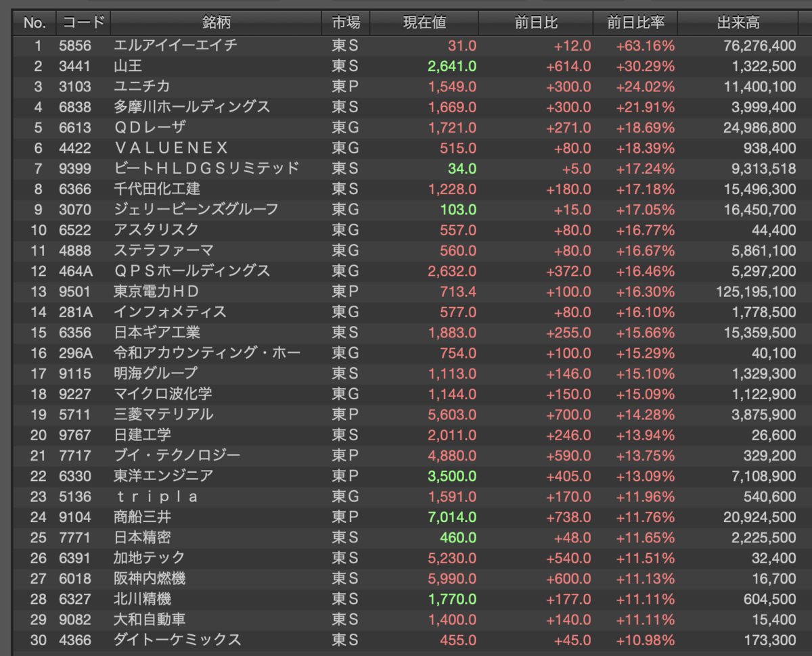Sort by the 銘柄 column header
This screenshot has width=812, height=656.
tap(216, 22)
